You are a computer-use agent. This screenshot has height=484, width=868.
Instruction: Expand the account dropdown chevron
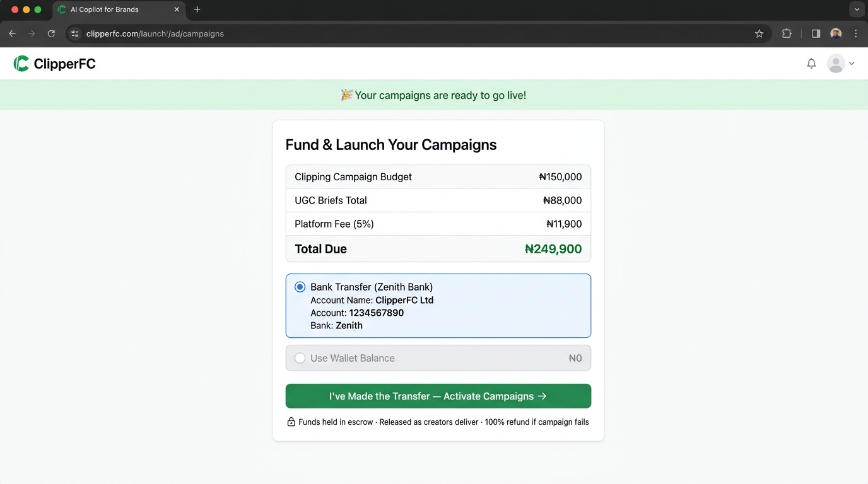(852, 64)
